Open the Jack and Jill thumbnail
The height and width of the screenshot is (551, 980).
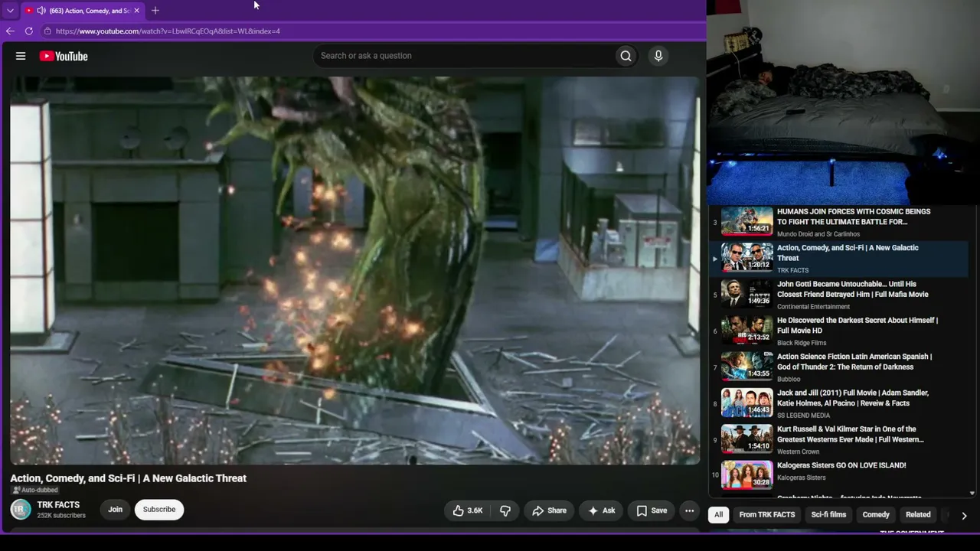(x=747, y=403)
